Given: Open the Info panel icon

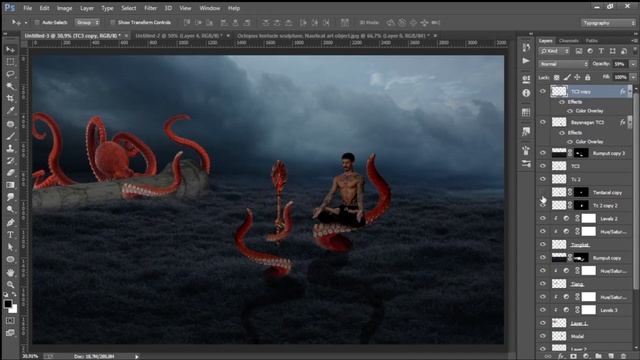Looking at the screenshot, I should pyautogui.click(x=526, y=93).
